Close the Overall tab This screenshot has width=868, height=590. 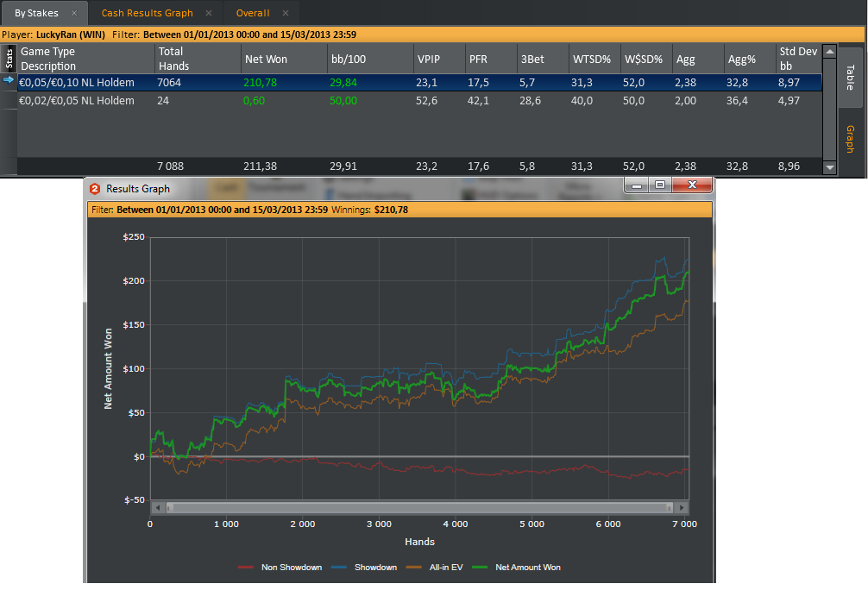(x=286, y=13)
